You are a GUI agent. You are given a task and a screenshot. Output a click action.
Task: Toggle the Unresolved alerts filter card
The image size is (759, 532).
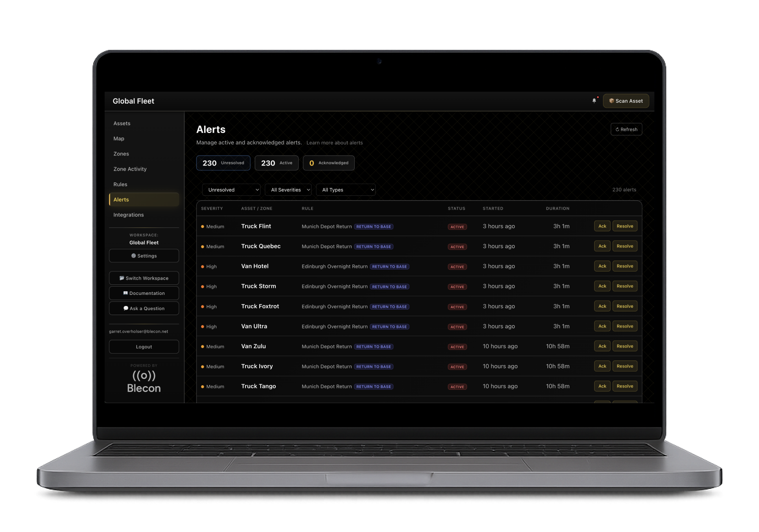(223, 163)
